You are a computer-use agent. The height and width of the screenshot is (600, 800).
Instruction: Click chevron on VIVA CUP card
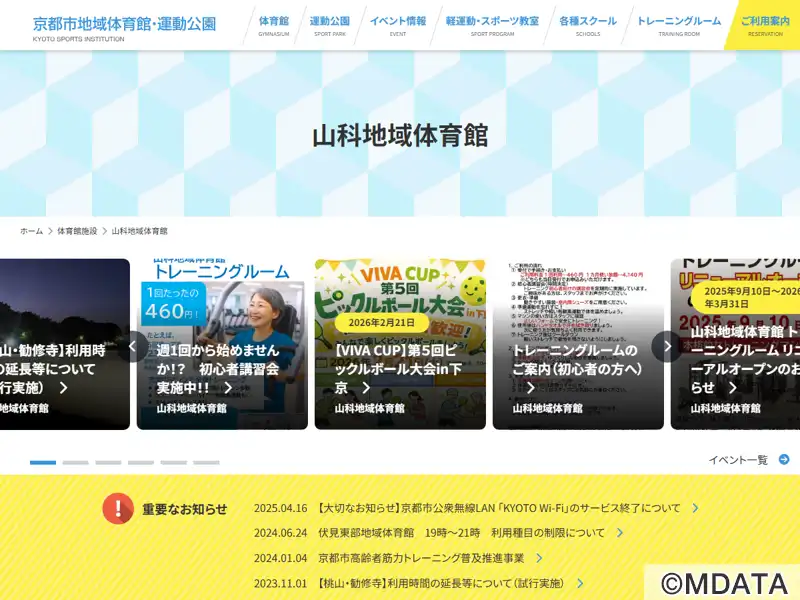coord(366,388)
